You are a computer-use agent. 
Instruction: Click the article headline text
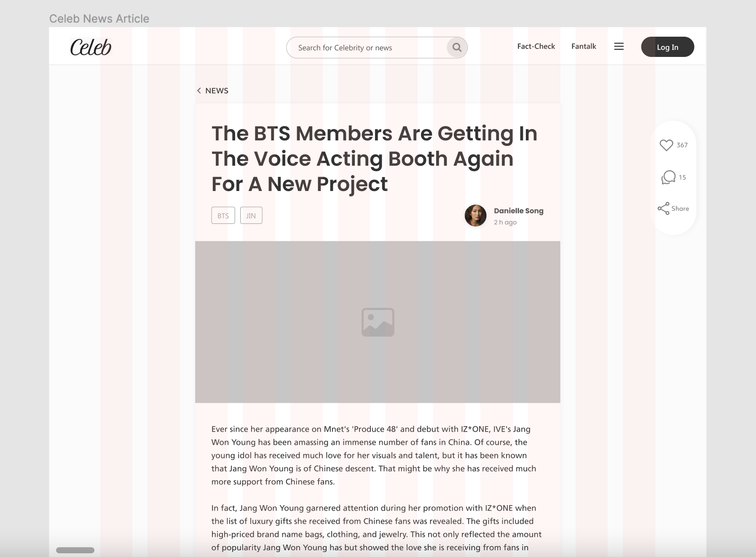click(x=374, y=159)
